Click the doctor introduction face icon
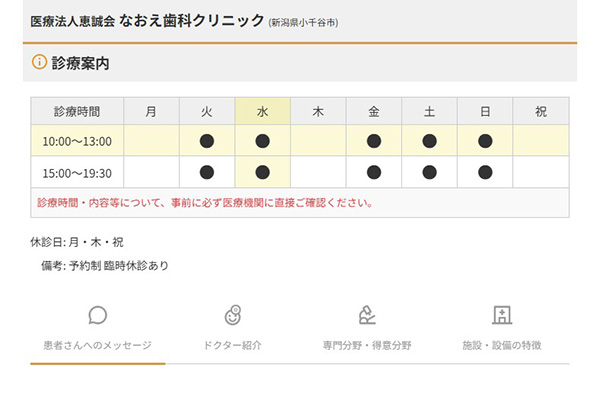Image resolution: width=600 pixels, height=400 pixels. click(x=232, y=316)
